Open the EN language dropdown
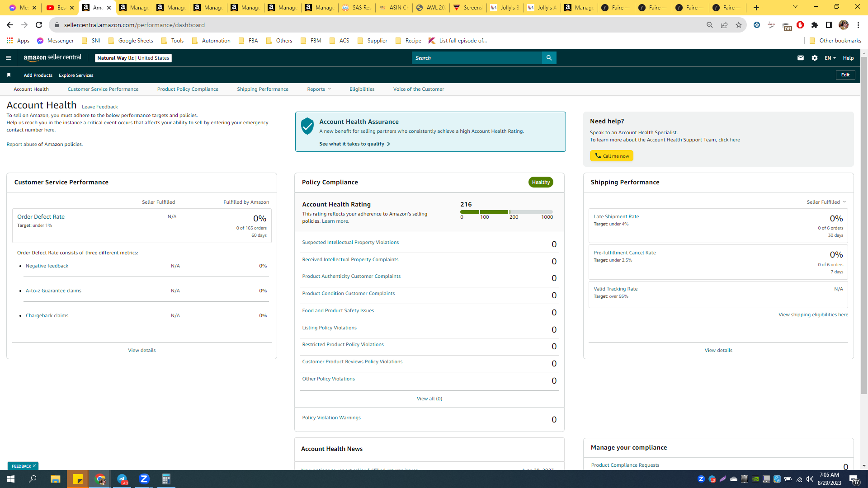 click(x=830, y=58)
